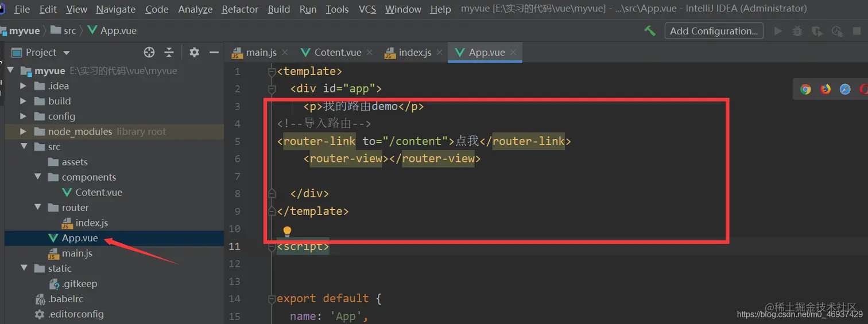
Task: Open the Analyze menu
Action: [x=195, y=9]
